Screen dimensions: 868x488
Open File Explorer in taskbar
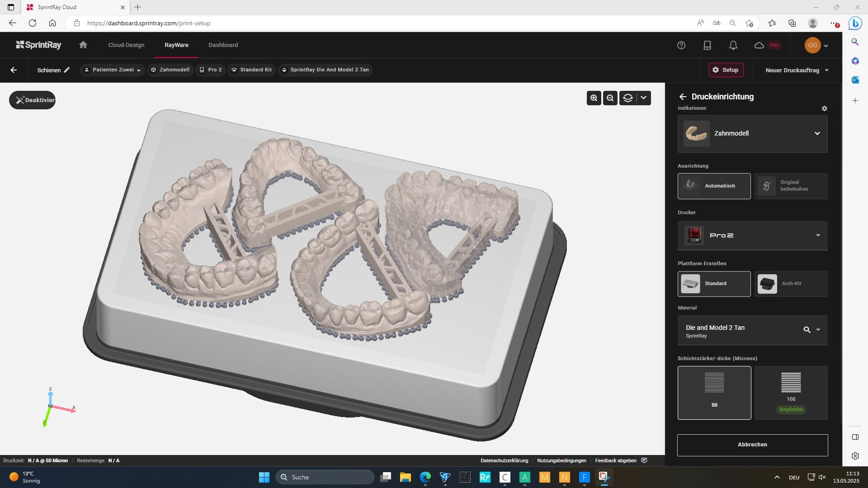point(405,477)
